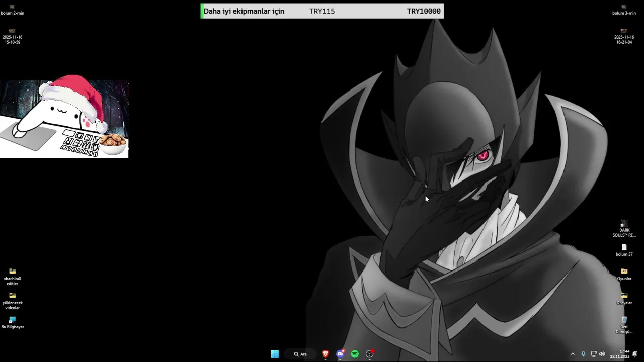644x362 pixels.
Task: Select the bölüm 37 document icon
Action: (x=624, y=250)
